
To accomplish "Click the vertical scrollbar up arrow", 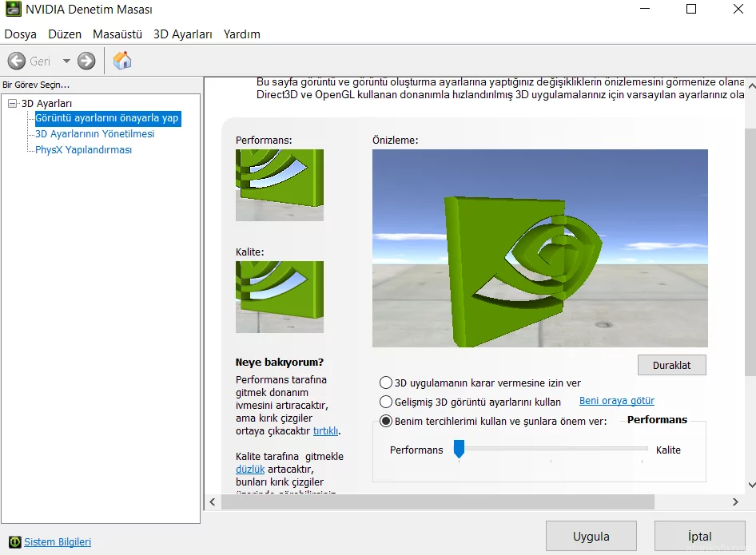I will pos(751,85).
